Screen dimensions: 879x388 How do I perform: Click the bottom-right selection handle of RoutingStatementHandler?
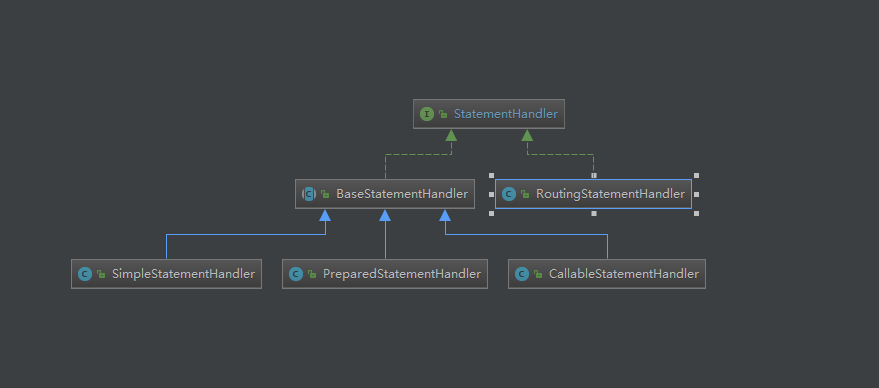(x=696, y=214)
